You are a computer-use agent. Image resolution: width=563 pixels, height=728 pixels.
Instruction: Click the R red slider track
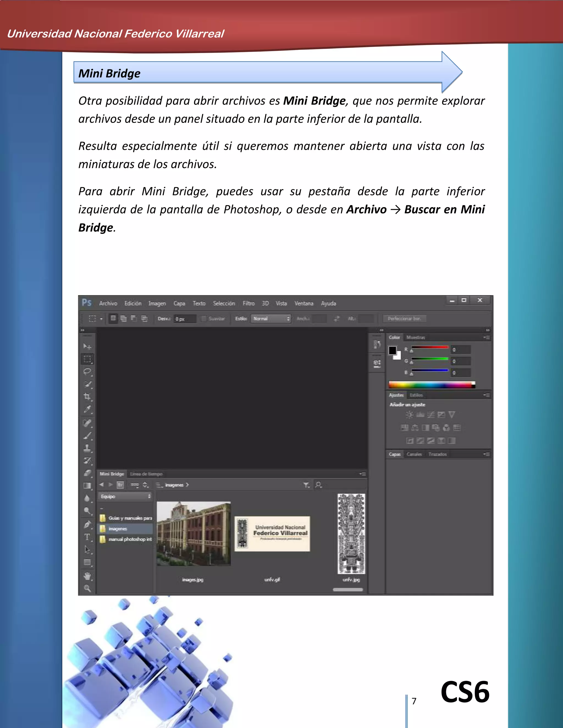click(430, 347)
